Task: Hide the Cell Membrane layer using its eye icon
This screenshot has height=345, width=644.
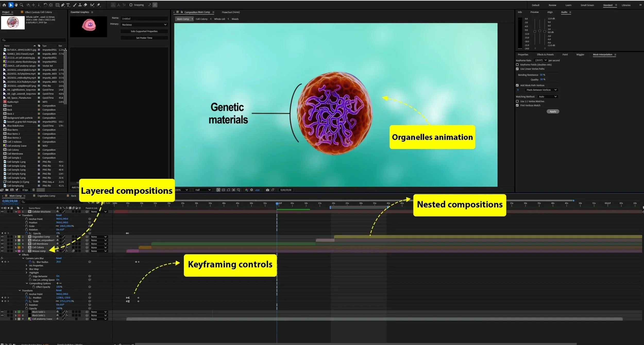Action: point(2,244)
